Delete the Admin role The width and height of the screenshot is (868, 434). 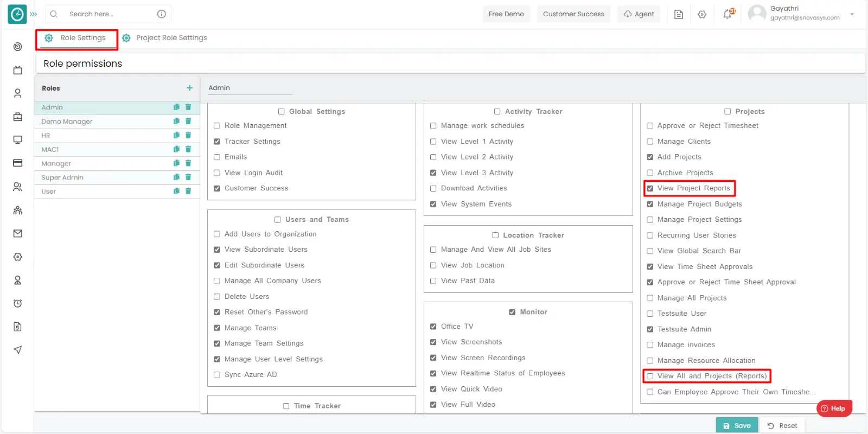click(188, 107)
